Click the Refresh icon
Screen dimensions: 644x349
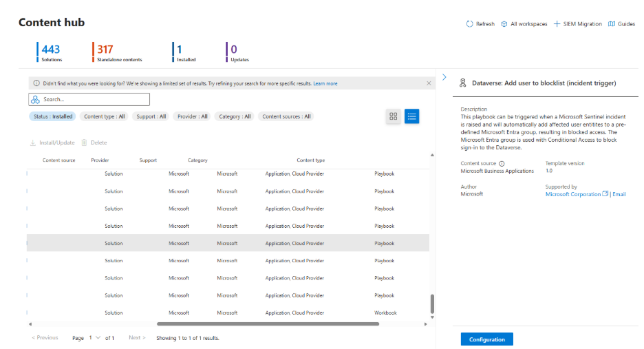469,24
